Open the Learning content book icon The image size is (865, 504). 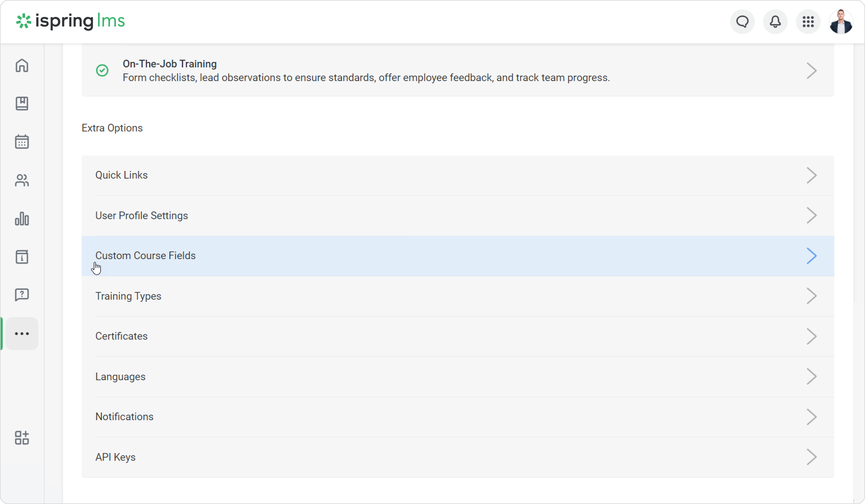pos(22,103)
